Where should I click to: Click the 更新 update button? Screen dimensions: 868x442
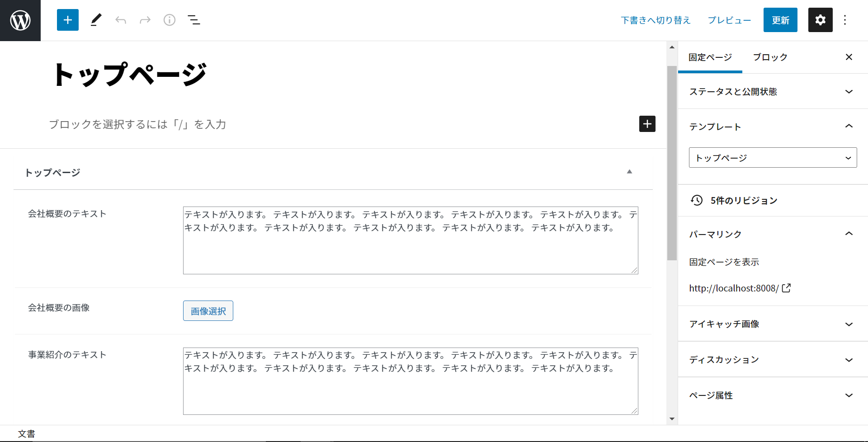click(780, 20)
